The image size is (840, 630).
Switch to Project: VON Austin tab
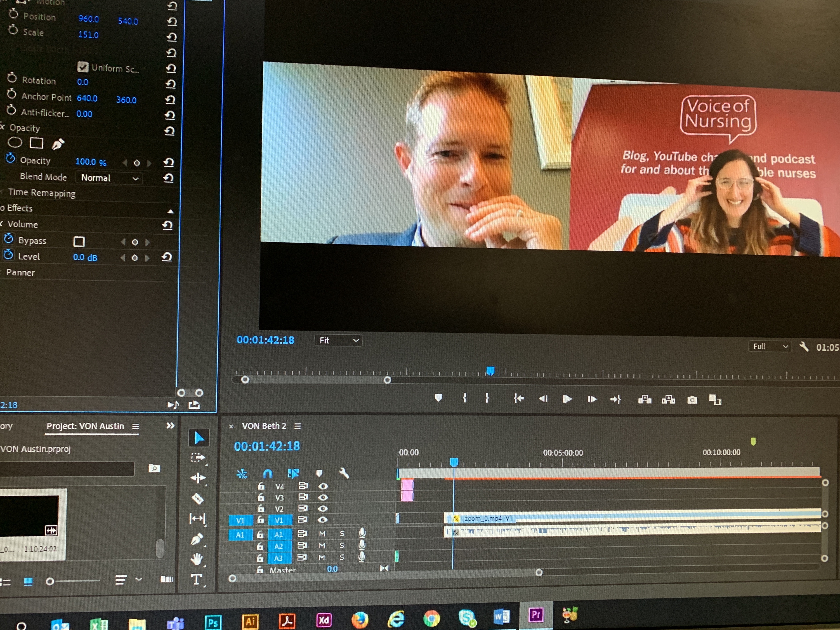(x=85, y=426)
